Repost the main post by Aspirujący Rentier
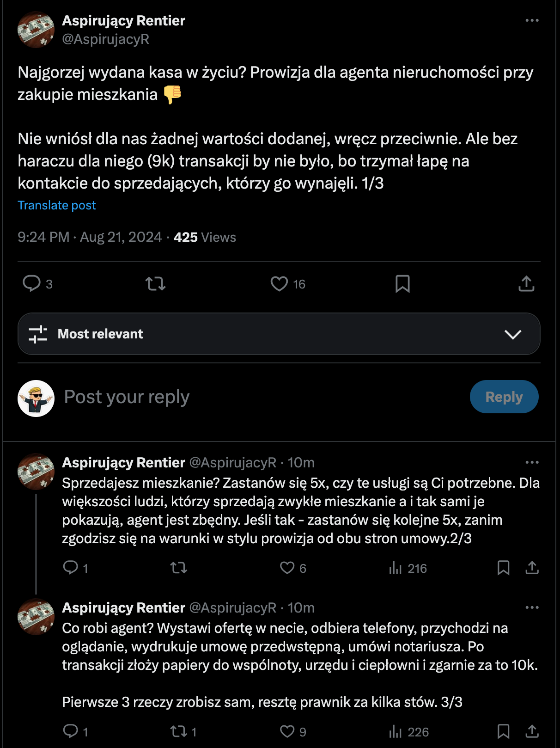The image size is (560, 748). pyautogui.click(x=155, y=283)
